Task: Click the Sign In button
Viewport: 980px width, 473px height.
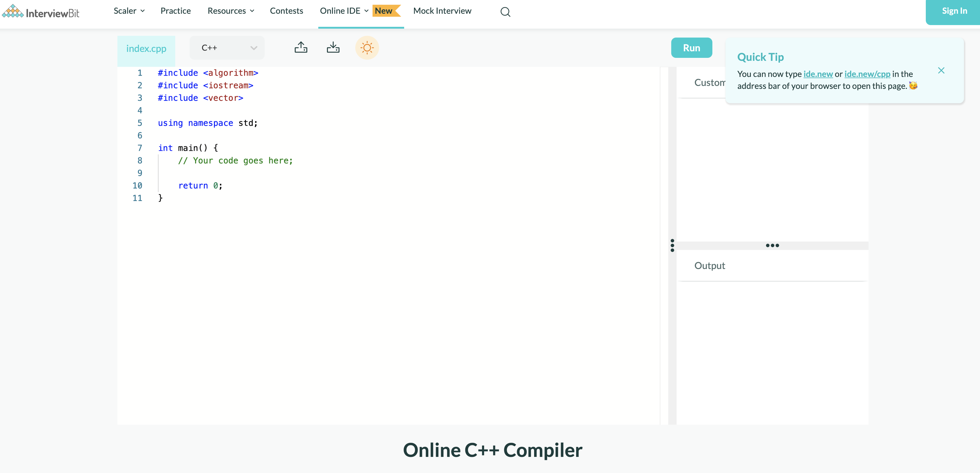Action: [x=954, y=11]
